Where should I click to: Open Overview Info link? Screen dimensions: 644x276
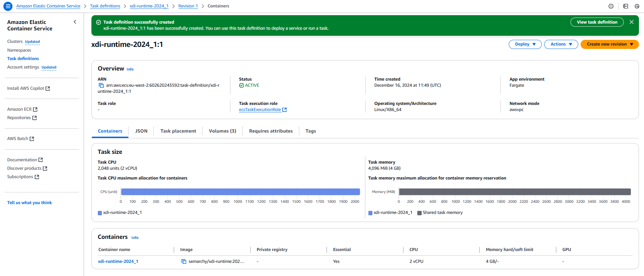(130, 69)
